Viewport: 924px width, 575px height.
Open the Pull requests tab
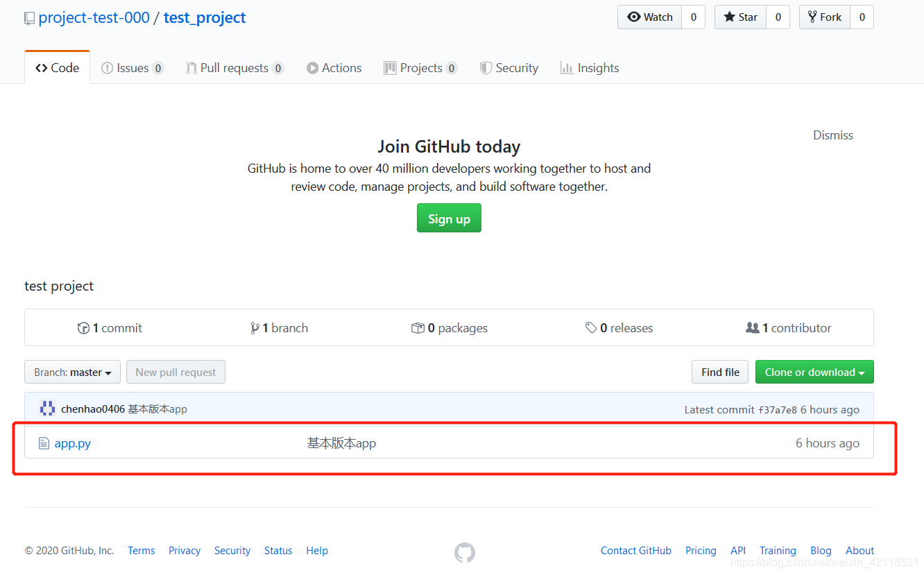(235, 68)
